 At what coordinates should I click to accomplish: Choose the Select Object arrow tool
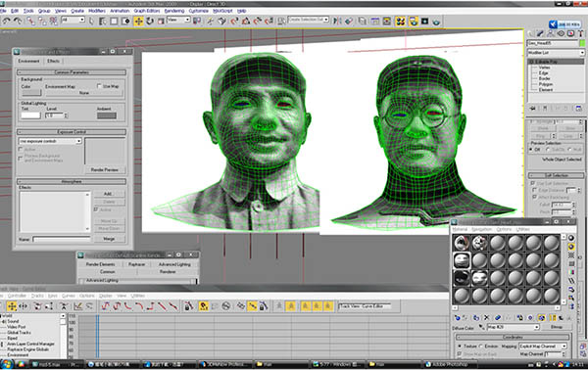[91, 21]
